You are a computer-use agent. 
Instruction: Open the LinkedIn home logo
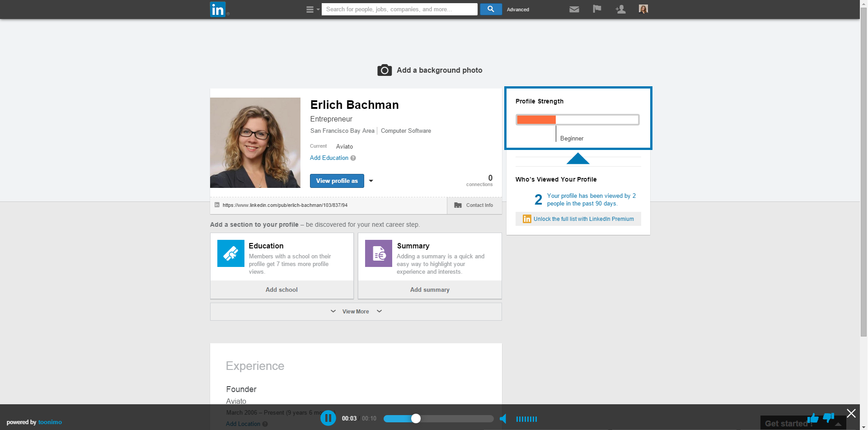tap(218, 9)
